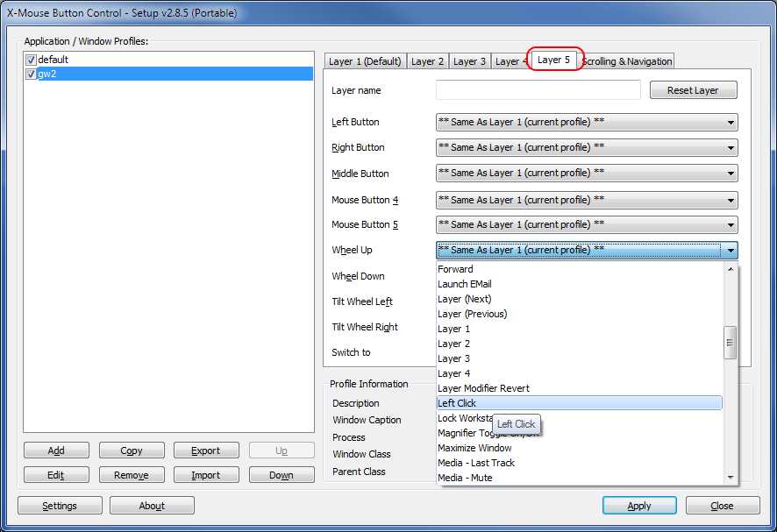The image size is (777, 532).
Task: Toggle the default profile checkbox
Action: pyautogui.click(x=32, y=60)
